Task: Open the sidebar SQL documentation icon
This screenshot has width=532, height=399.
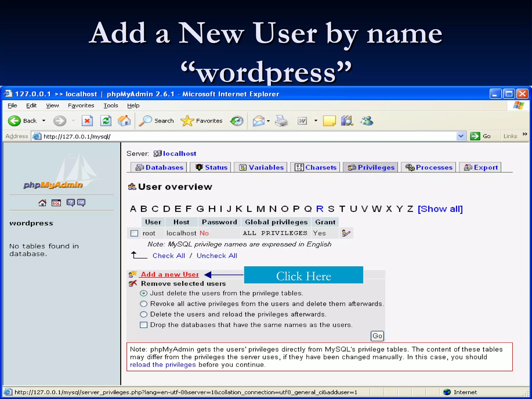Action: tap(81, 203)
